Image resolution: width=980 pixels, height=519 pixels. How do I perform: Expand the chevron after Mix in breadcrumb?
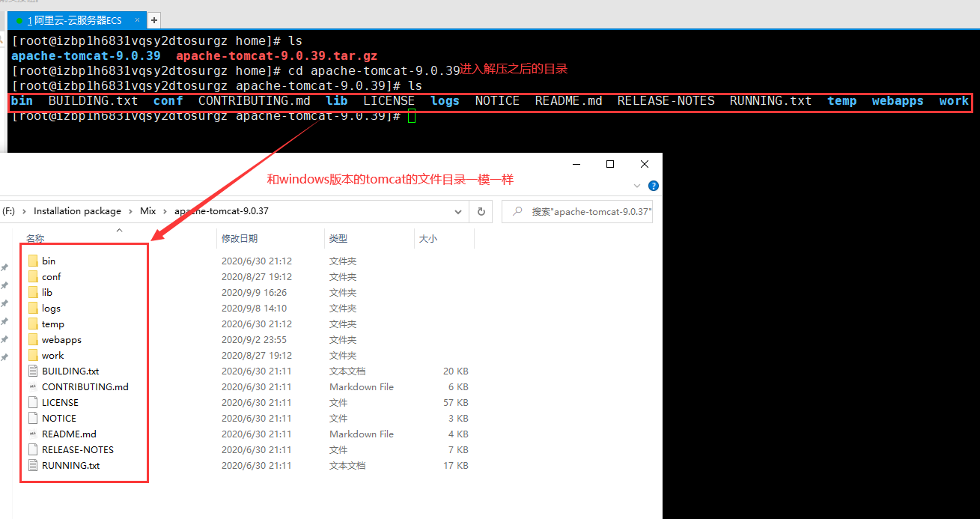(165, 211)
